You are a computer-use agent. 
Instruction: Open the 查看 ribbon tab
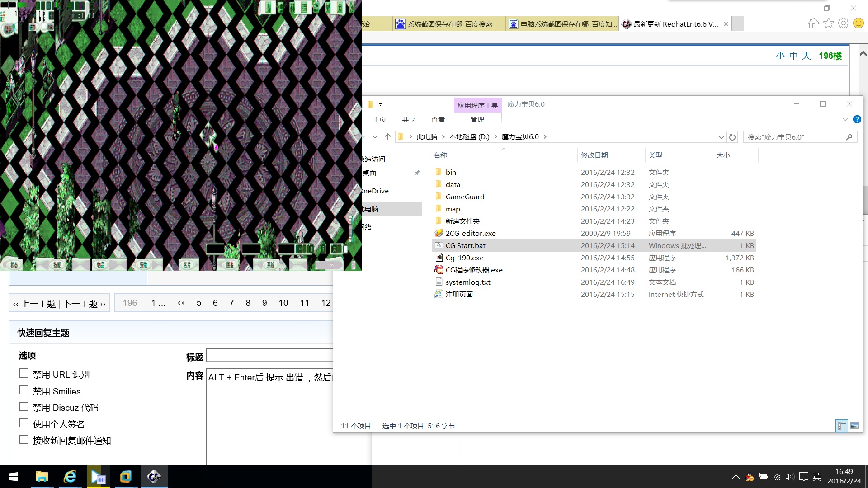pos(438,119)
